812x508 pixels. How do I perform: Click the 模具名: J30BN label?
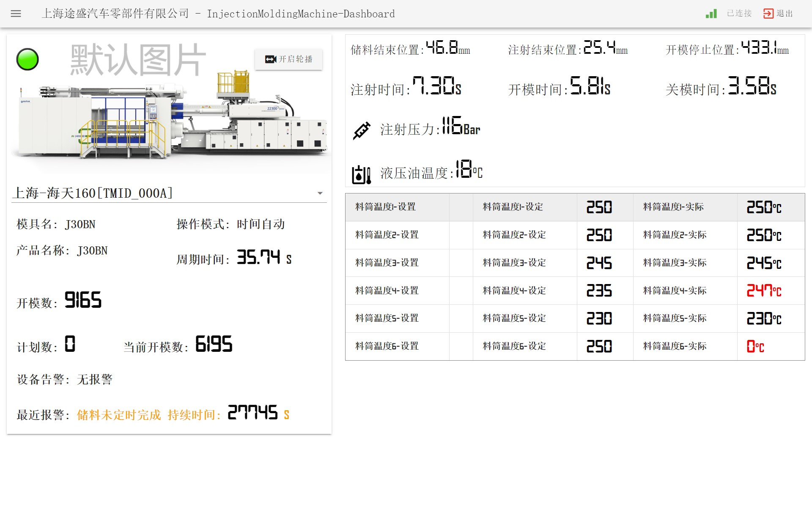tap(56, 224)
